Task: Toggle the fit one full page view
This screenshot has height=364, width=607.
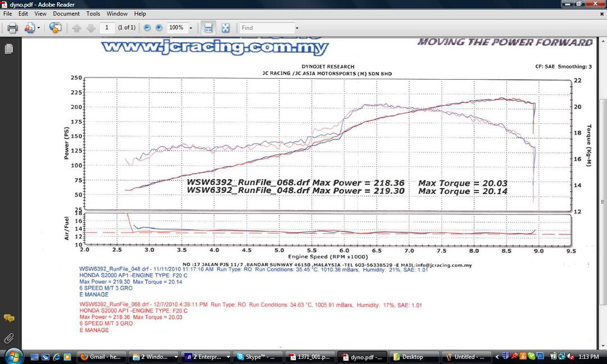Action: pos(225,28)
